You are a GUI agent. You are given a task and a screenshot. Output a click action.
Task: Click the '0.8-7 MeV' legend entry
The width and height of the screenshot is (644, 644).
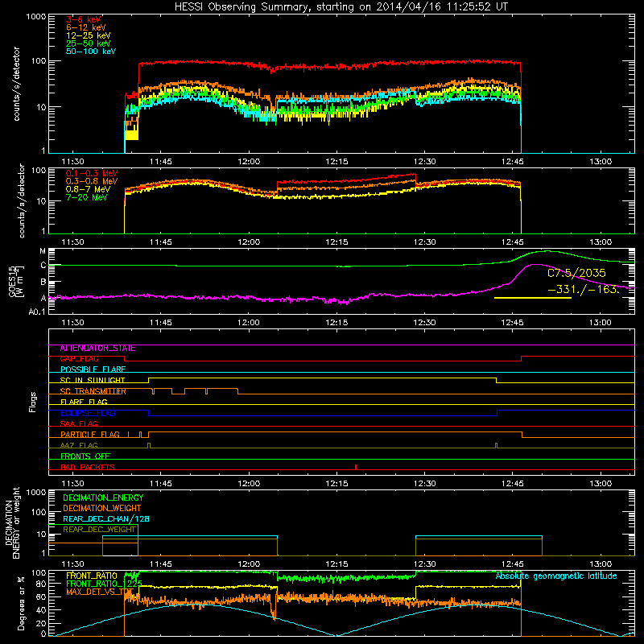tap(88, 189)
